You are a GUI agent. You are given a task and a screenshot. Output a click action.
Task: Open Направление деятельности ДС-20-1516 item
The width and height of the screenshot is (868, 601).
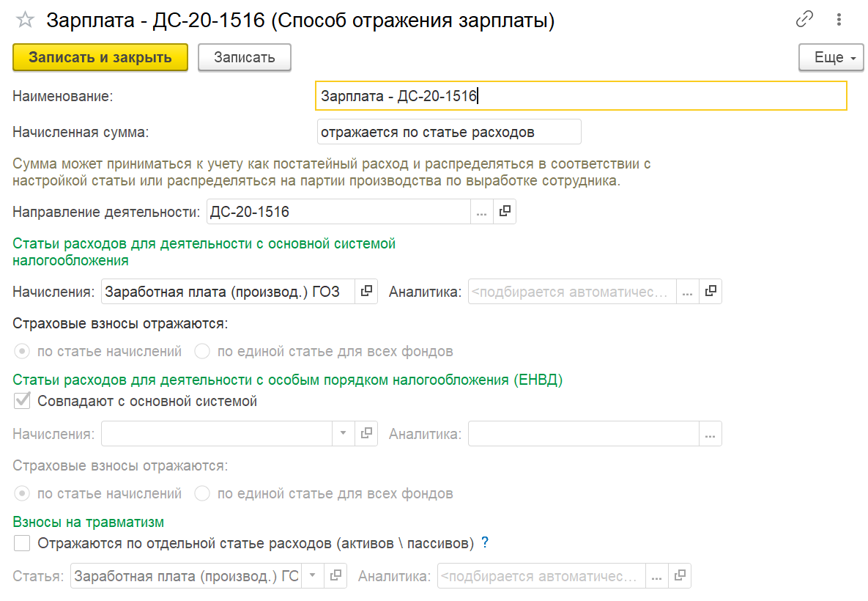click(x=504, y=212)
